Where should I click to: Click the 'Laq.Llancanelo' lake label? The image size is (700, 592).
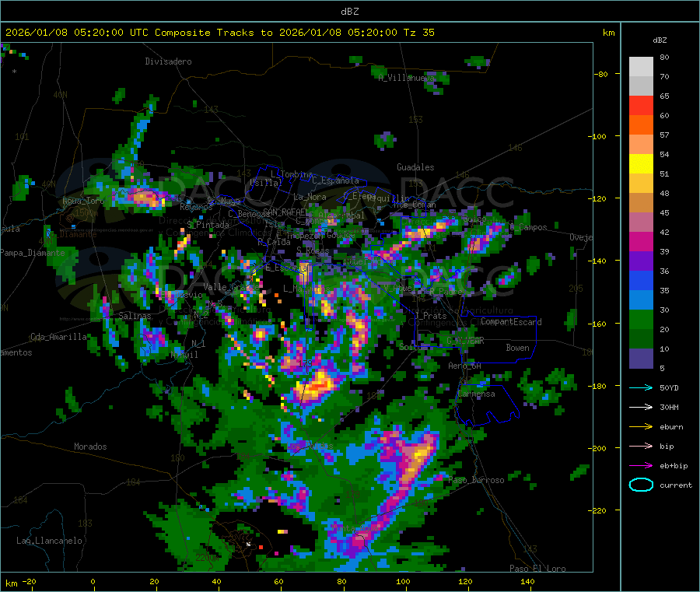click(x=49, y=541)
